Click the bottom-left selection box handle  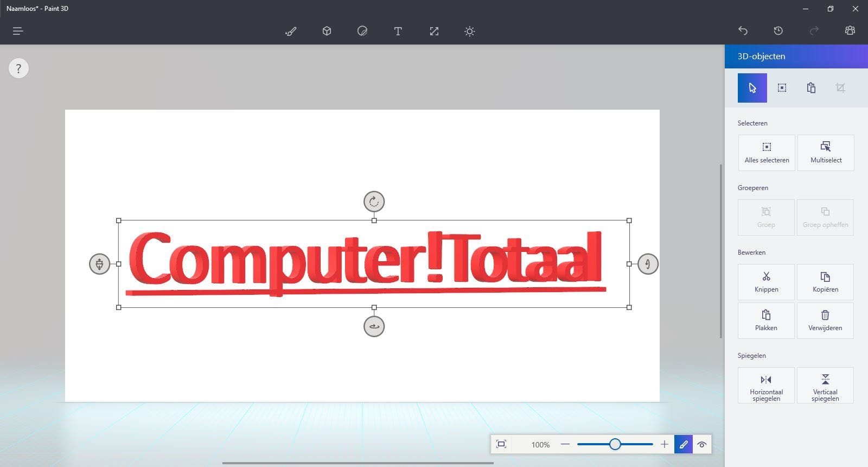point(119,307)
